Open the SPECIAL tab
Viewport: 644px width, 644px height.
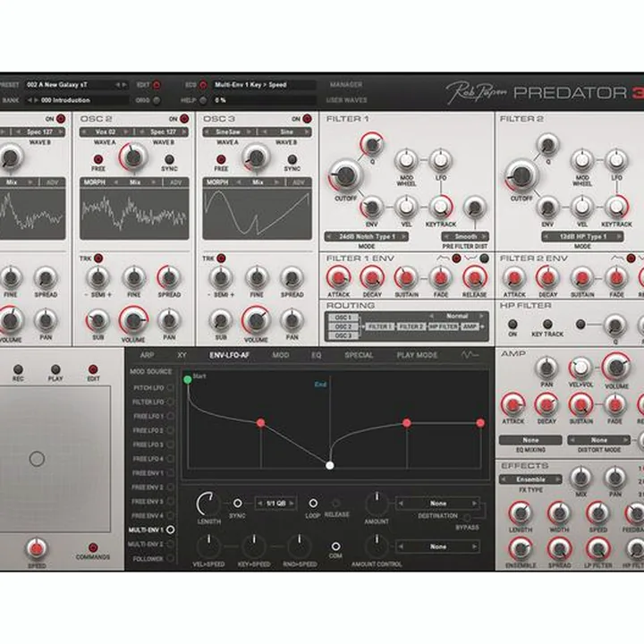pyautogui.click(x=359, y=355)
